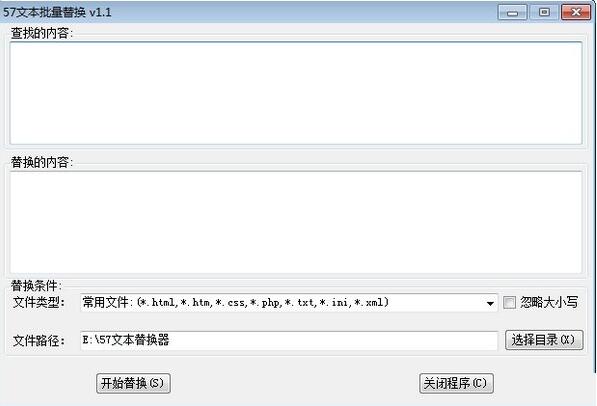Viewport: 597px width, 406px height.
Task: Expand the file type dropdown arrow
Action: point(490,304)
